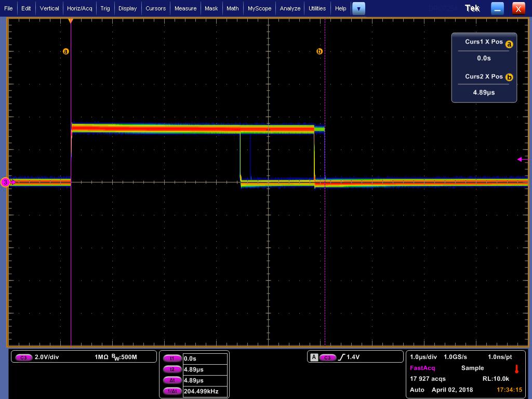Expand the menu bar dropdown arrow button
The image size is (532, 399).
point(358,8)
